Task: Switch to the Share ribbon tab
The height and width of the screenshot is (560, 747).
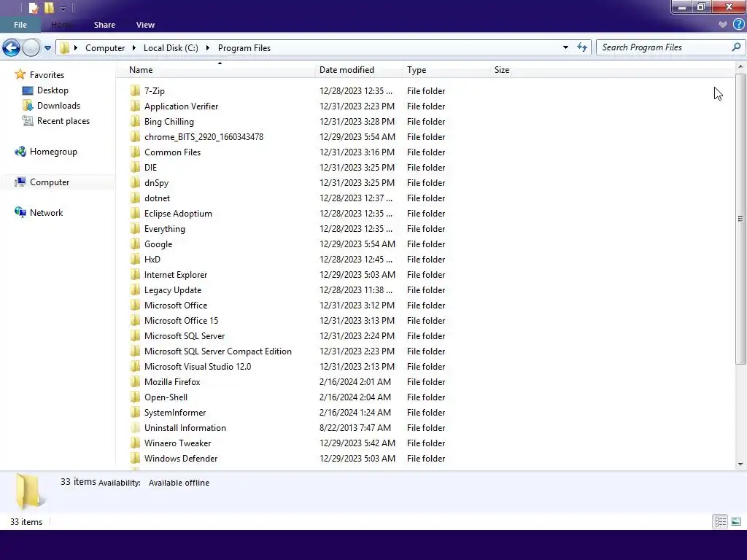Action: click(104, 25)
